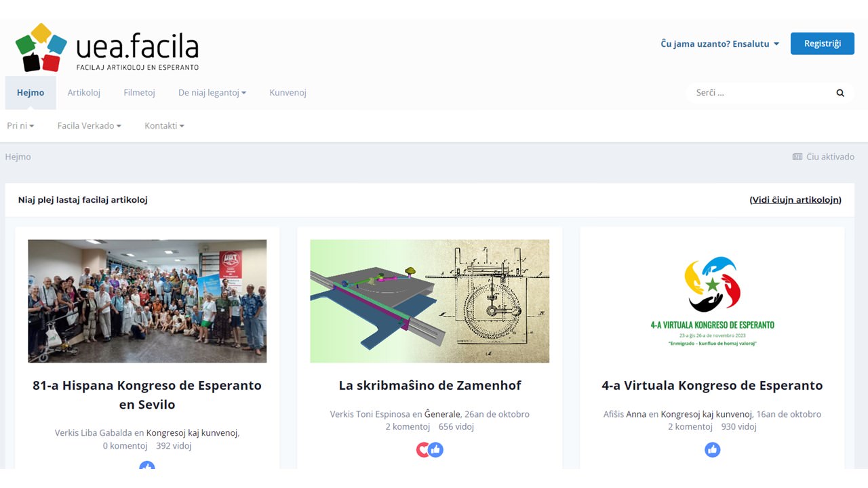Viewport: 868px width, 488px height.
Task: Click the search magnifier icon
Action: point(840,93)
